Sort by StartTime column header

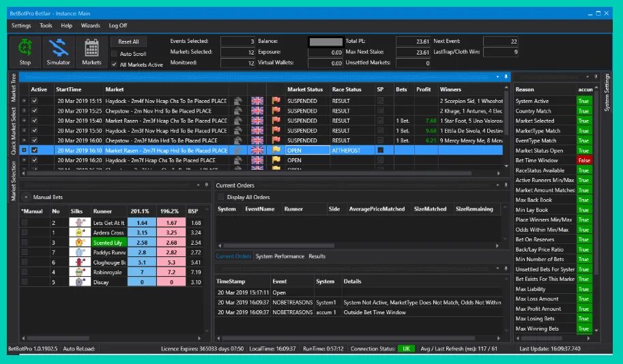[x=68, y=89]
